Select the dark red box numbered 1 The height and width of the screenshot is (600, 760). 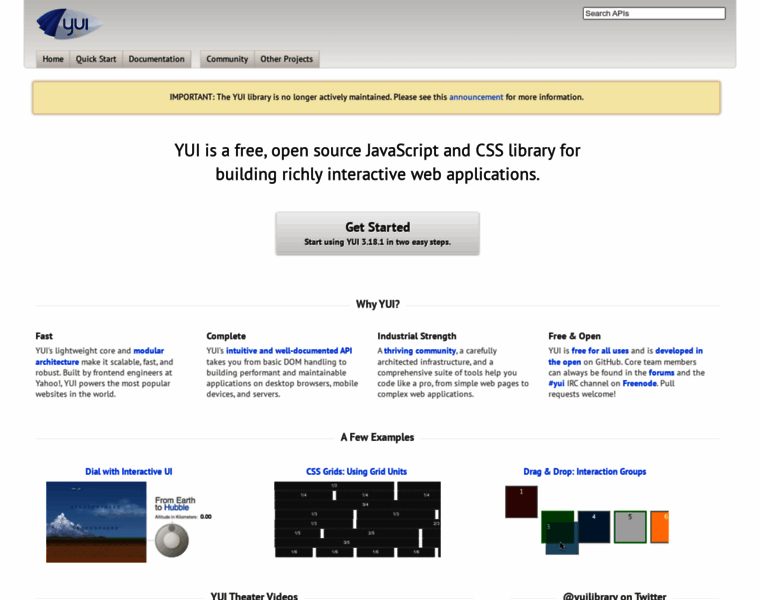521,502
